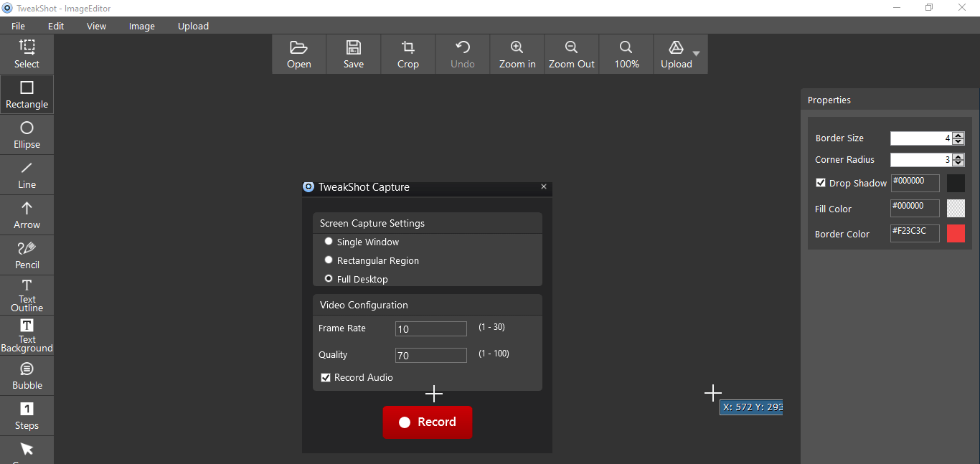Click the Screen Capture Settings heading

[x=372, y=223]
